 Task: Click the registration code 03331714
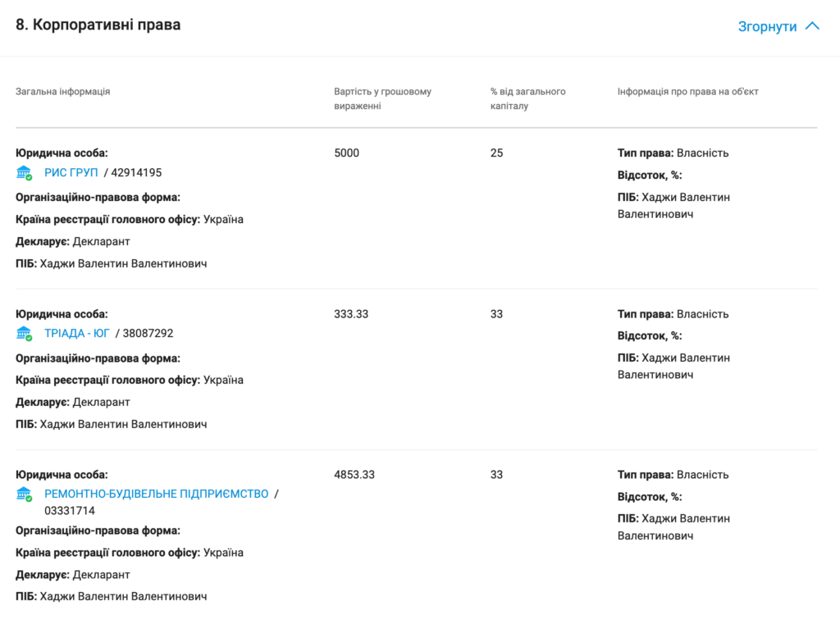click(70, 510)
